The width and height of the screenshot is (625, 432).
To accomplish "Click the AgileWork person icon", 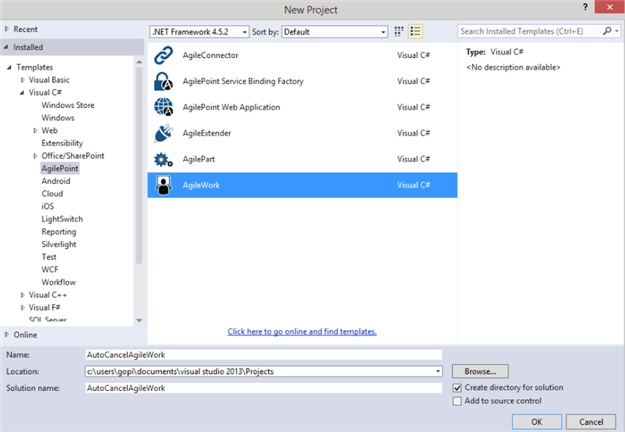I will [x=163, y=185].
